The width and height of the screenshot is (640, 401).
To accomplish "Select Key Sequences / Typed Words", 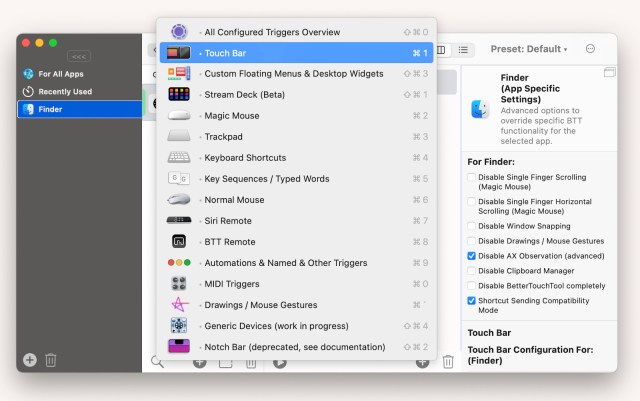I will 296,179.
